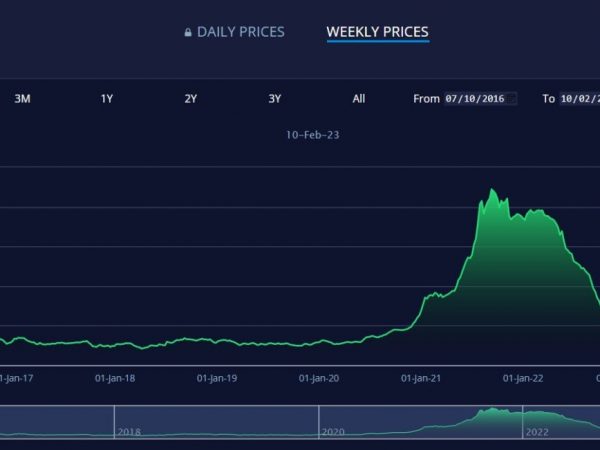Viewport: 600px width, 450px height.
Task: Show the 3Y price history
Action: coord(275,99)
